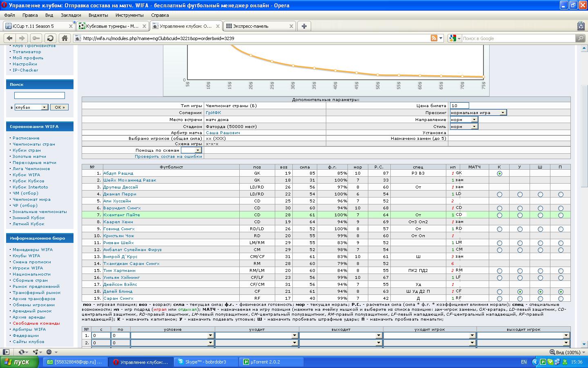This screenshot has width=588, height=368.
Task: Open the closed tabs trash icon
Action: pyautogui.click(x=581, y=26)
